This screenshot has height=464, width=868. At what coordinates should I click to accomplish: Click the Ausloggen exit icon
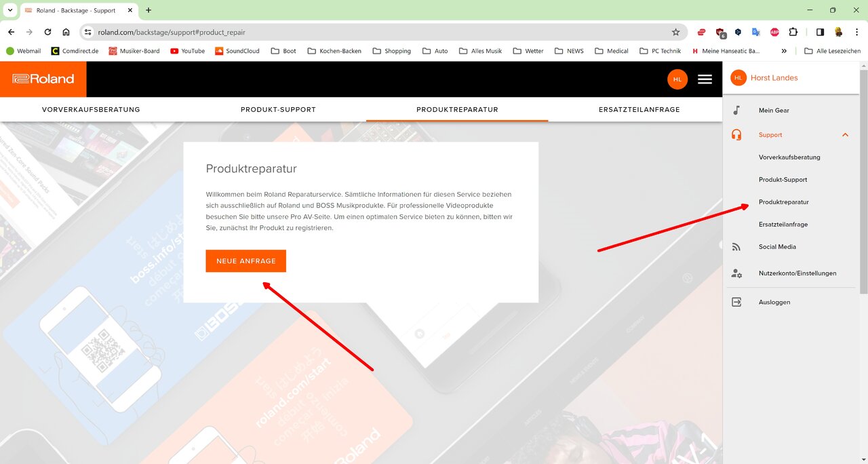coord(736,302)
